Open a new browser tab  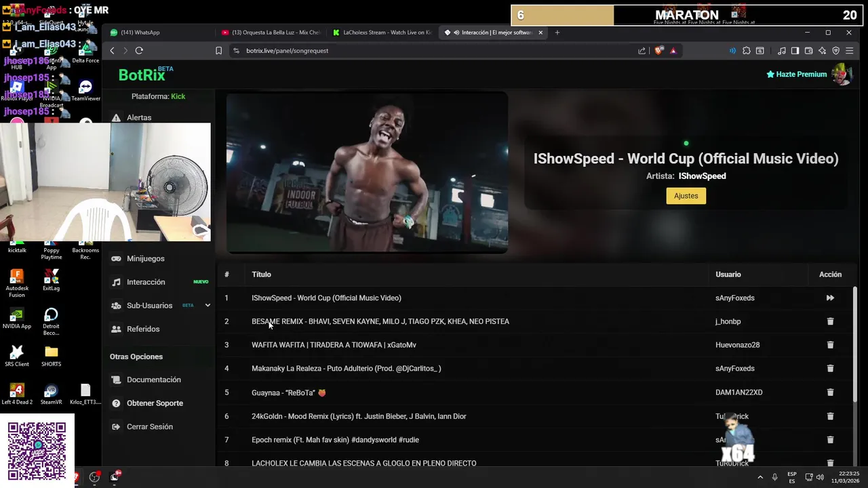[557, 33]
